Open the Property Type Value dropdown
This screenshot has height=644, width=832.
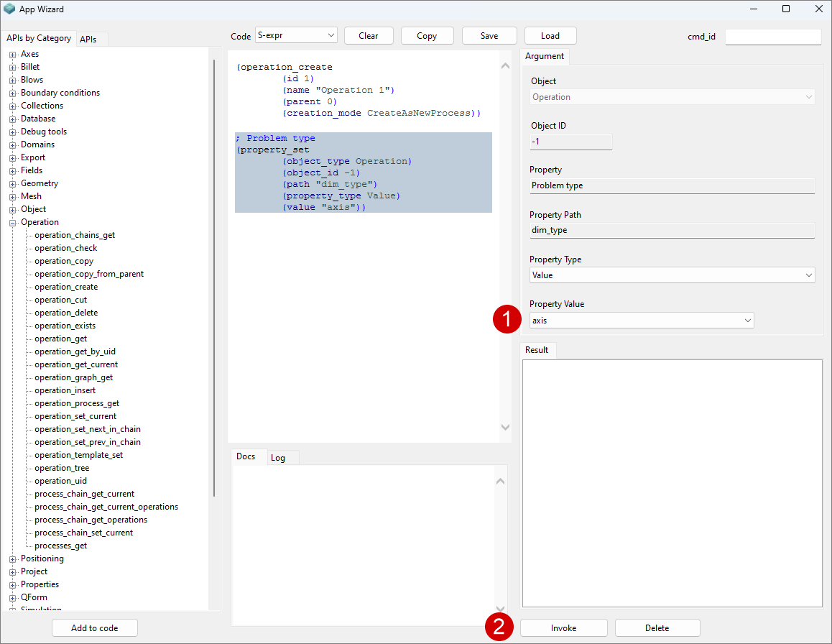tap(672, 275)
